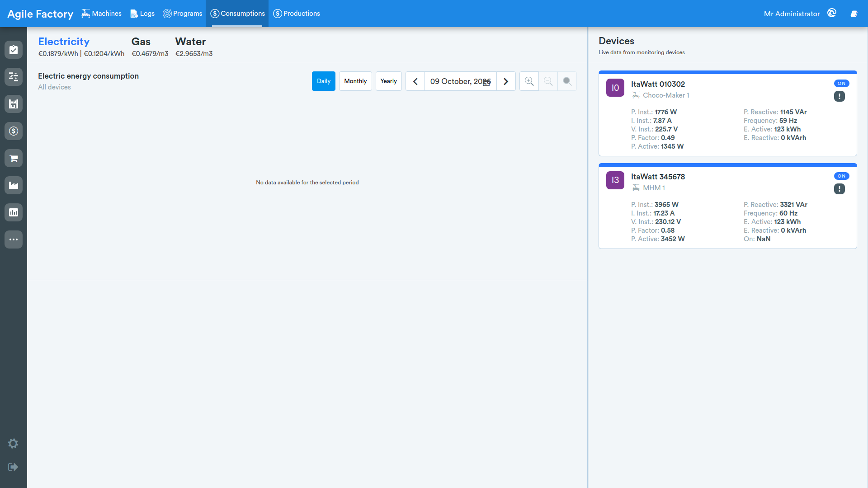This screenshot has width=868, height=488.
Task: Click the Choco-Maker 1 machine label
Action: [x=665, y=95]
